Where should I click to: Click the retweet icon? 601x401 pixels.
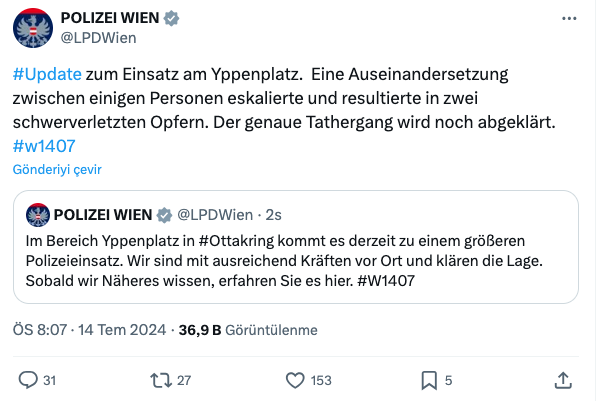click(x=161, y=380)
